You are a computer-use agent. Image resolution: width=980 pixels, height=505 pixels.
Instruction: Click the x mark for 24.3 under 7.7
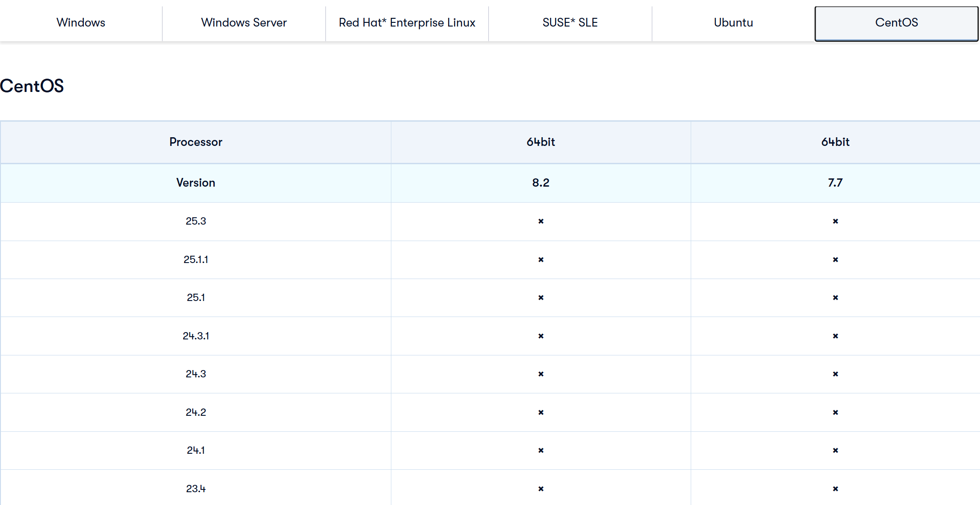click(835, 374)
